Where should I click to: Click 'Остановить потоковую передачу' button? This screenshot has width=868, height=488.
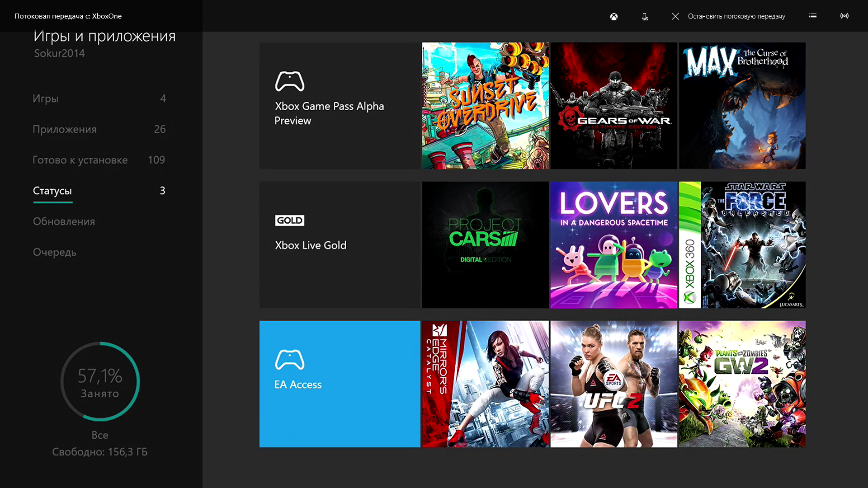click(x=736, y=16)
